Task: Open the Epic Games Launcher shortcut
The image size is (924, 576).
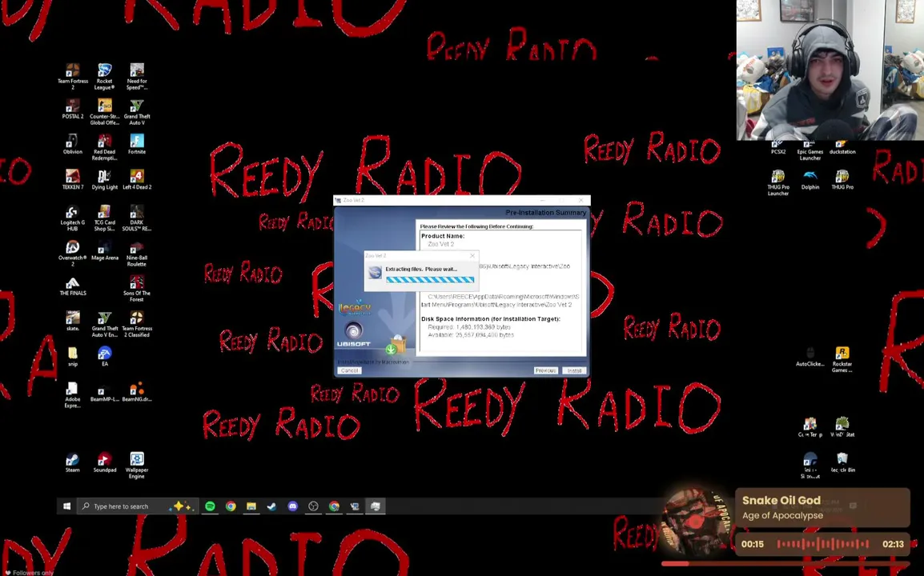Action: (x=810, y=150)
